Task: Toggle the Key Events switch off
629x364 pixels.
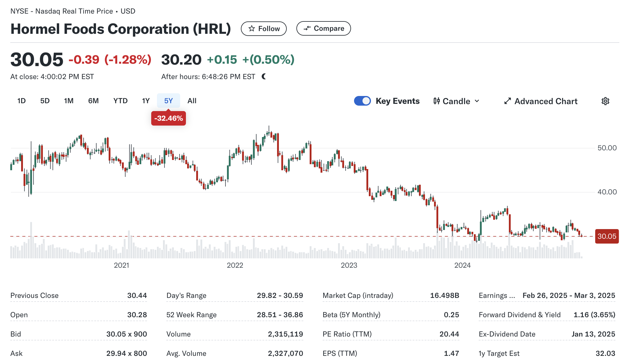Action: [362, 101]
